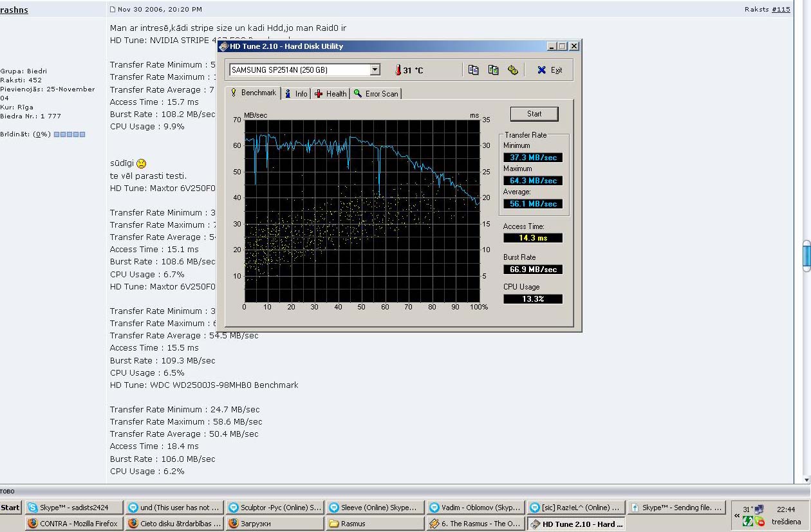Click 'Transfer Rate Maximum : 58.6 MB/sec' line
The width and height of the screenshot is (811, 532).
point(186,422)
